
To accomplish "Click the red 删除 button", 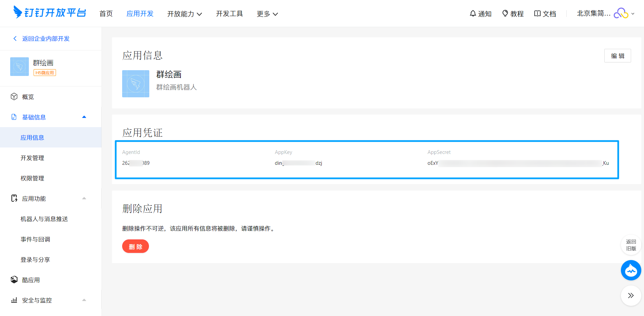I will 135,246.
